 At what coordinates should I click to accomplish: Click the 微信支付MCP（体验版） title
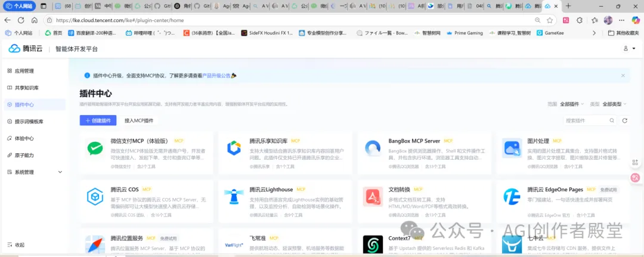141,141
